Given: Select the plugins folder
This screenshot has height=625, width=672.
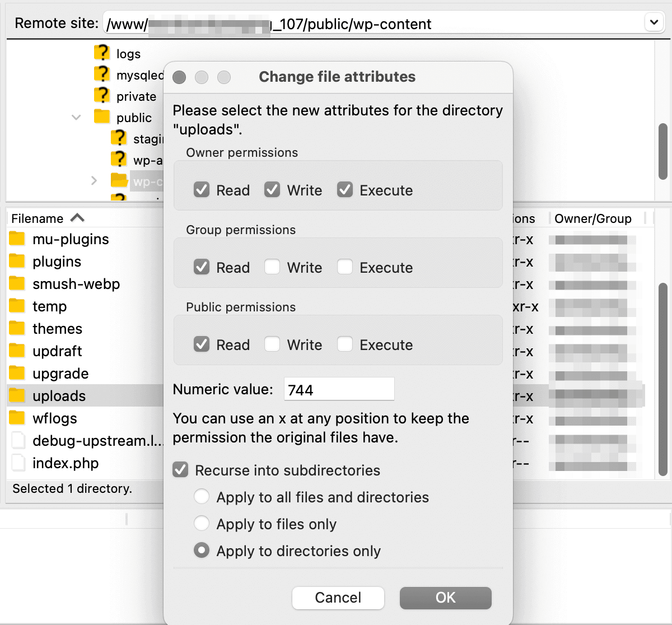Looking at the screenshot, I should [x=55, y=262].
